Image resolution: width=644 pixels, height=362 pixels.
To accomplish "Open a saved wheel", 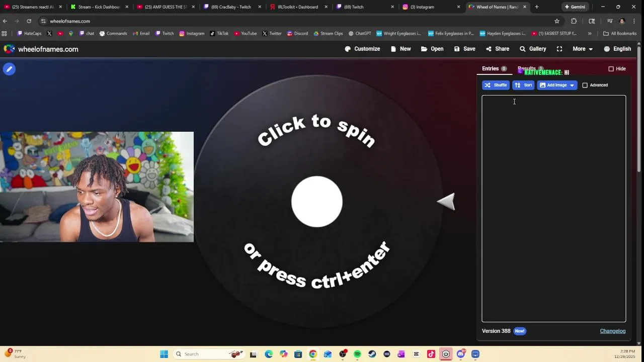I will (432, 49).
